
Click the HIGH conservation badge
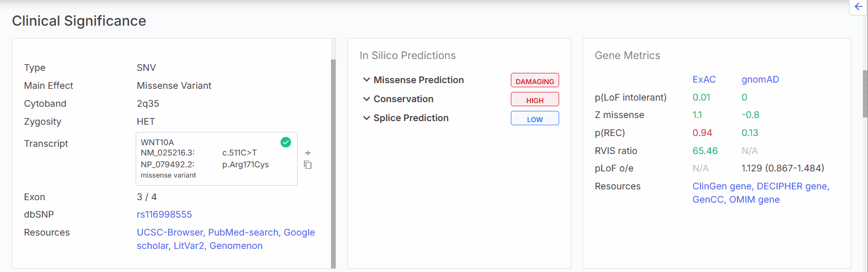tap(534, 100)
